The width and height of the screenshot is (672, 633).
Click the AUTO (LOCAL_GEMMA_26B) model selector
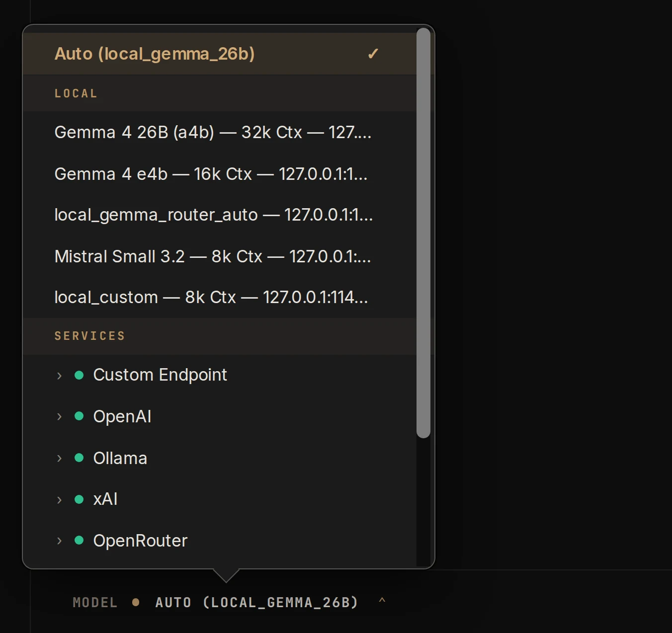[x=256, y=603]
